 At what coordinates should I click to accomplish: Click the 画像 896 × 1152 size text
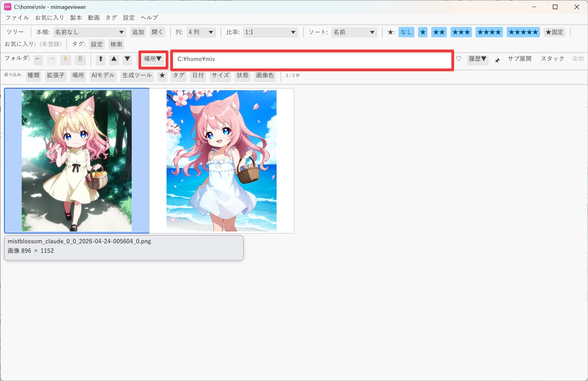[31, 251]
